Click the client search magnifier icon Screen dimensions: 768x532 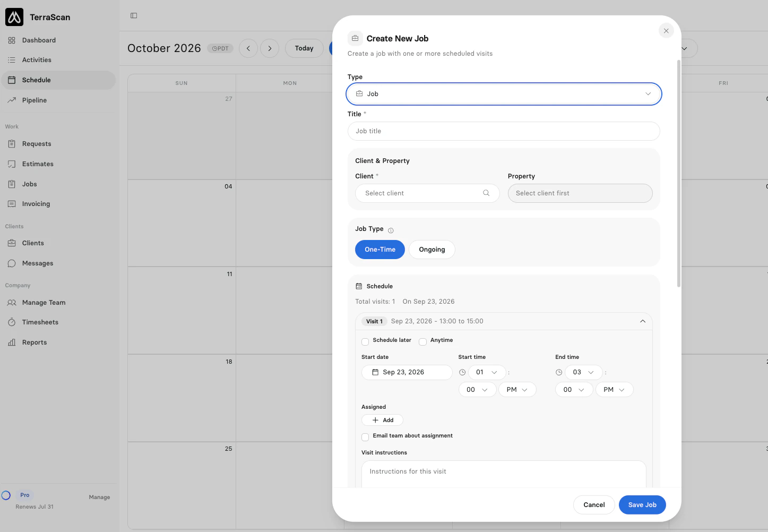coord(486,193)
